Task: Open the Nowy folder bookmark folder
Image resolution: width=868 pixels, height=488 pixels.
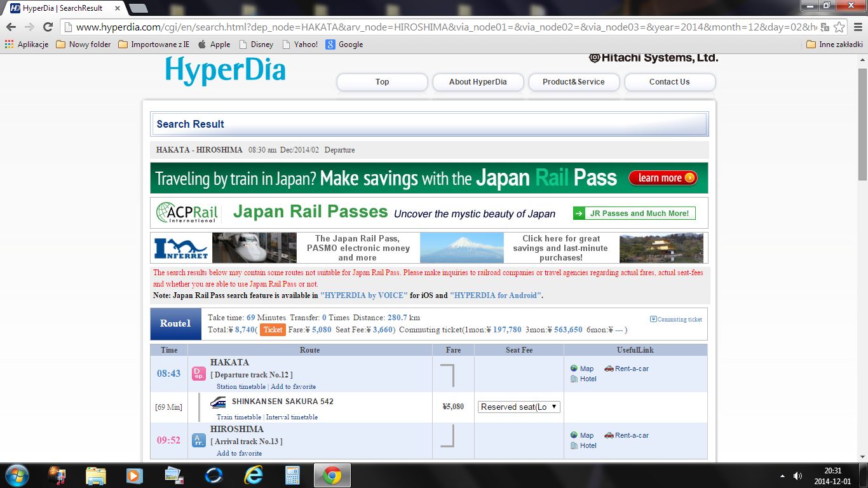Action: click(x=83, y=44)
